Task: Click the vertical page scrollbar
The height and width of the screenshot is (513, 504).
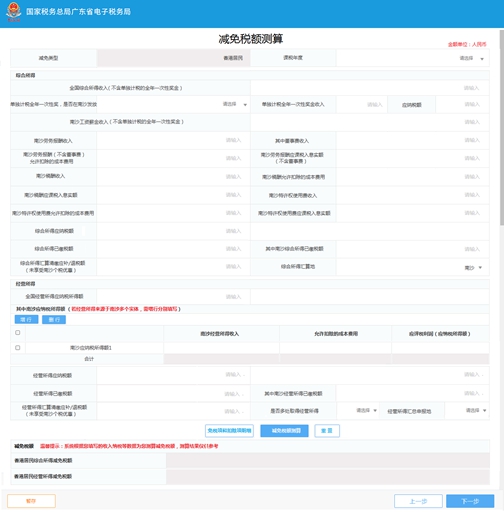Action: coord(502,127)
